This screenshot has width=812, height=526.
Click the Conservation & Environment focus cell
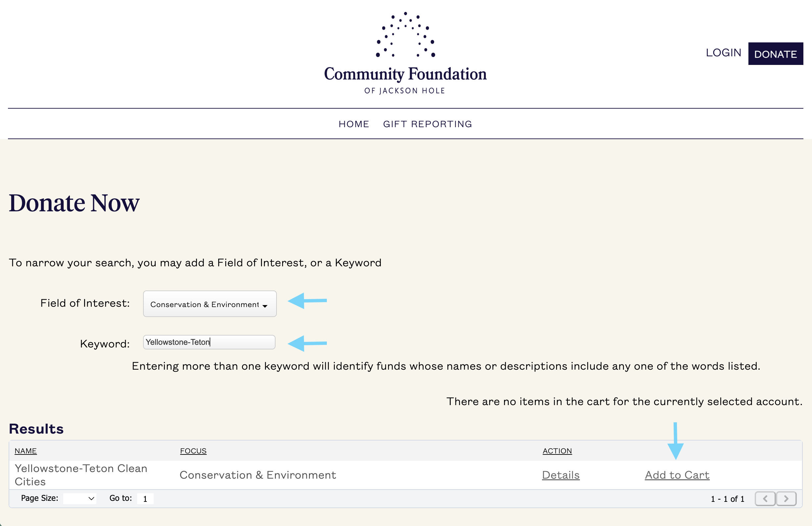(258, 475)
